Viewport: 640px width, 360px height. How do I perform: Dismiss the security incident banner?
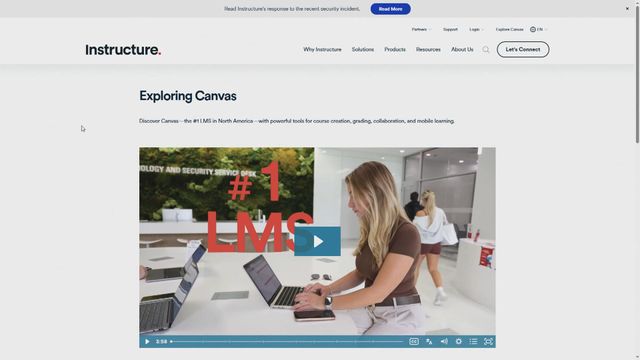click(627, 9)
